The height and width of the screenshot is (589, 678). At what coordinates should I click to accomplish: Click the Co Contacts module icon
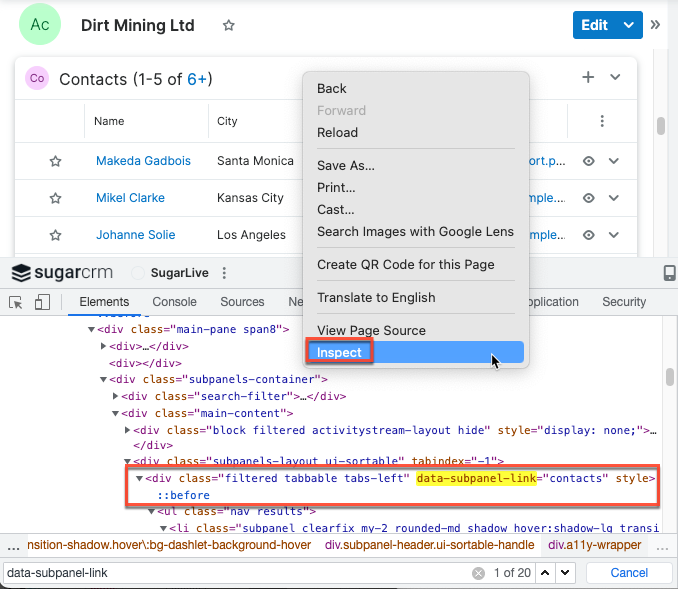point(37,78)
